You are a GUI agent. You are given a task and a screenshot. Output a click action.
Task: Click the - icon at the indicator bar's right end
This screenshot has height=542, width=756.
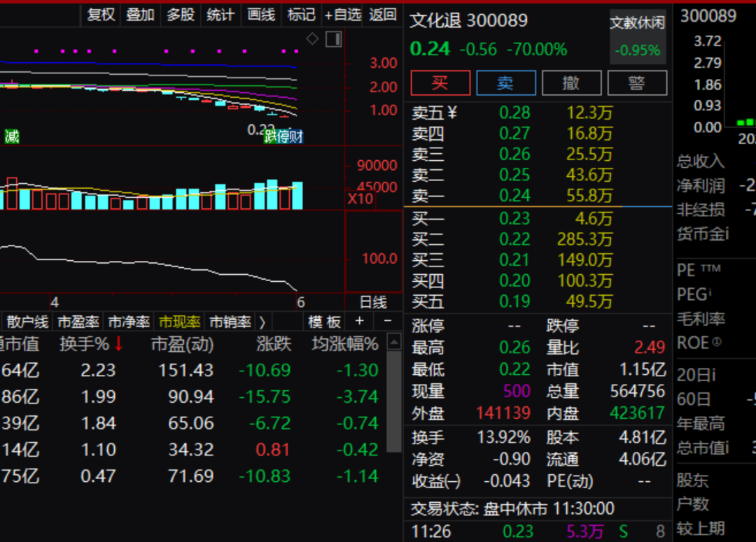click(x=386, y=322)
